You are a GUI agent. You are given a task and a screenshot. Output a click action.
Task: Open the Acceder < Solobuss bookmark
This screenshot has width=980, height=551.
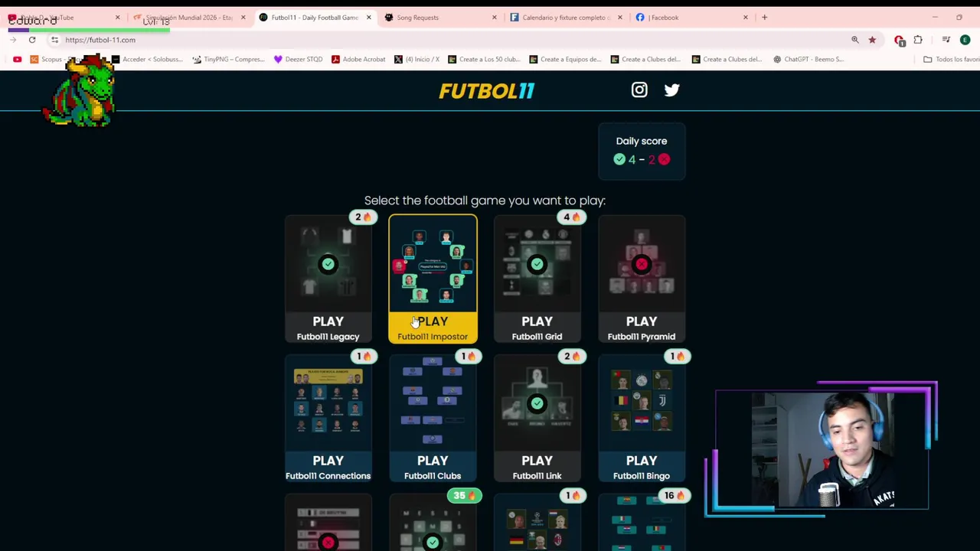pos(147,59)
